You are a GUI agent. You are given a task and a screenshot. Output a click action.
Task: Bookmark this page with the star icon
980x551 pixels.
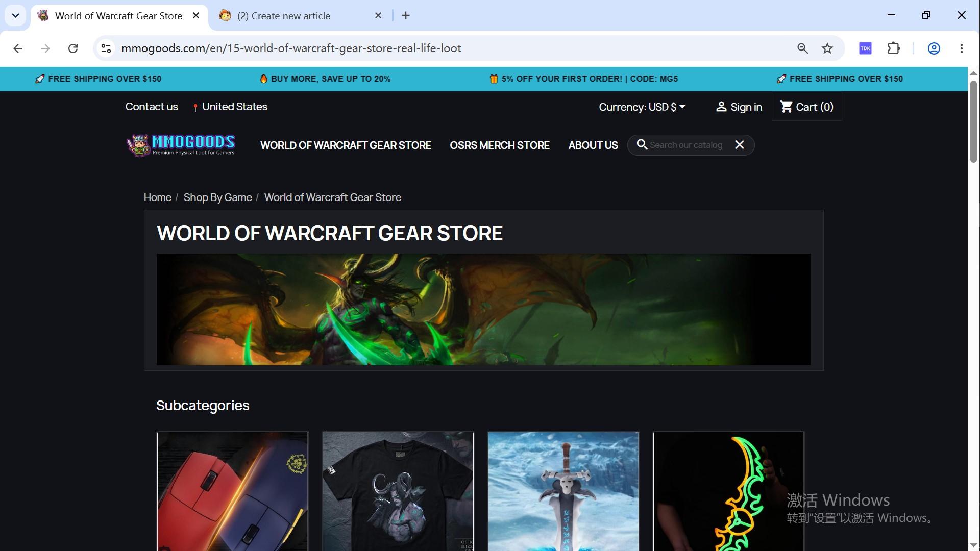click(x=827, y=48)
